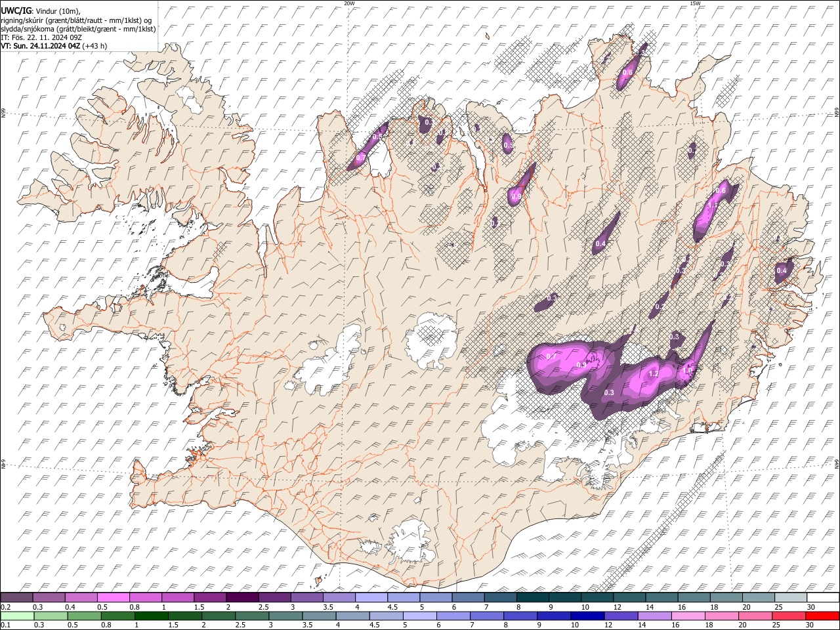Click the '15W' longitude label at top
840x630 pixels.
[x=695, y=3]
